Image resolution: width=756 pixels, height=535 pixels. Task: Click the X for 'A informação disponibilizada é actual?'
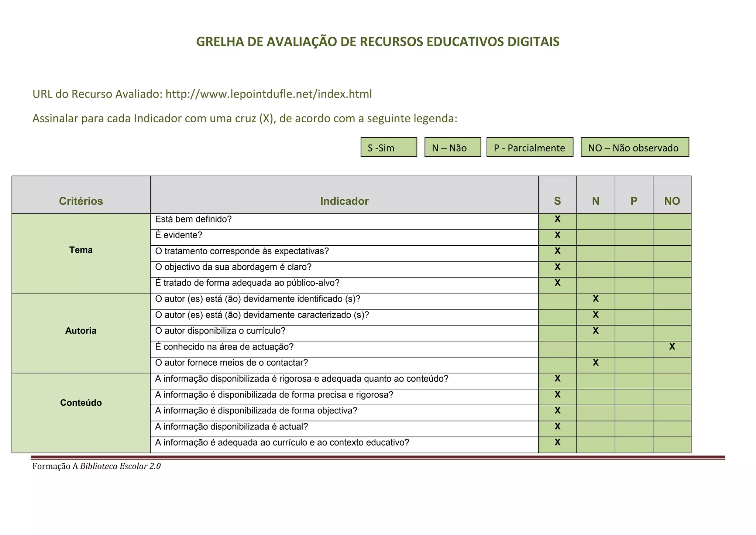coord(557,427)
